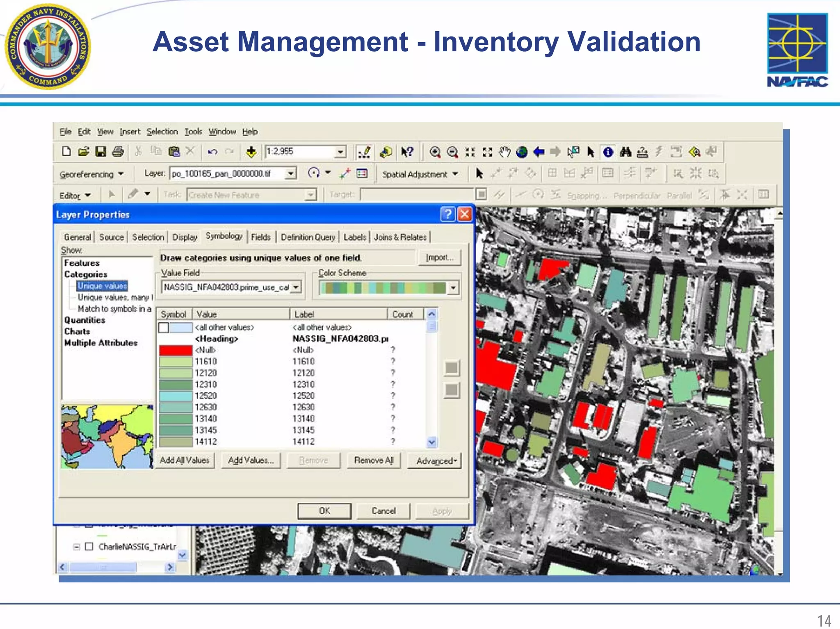
Task: Click Add All Values button
Action: (x=185, y=460)
